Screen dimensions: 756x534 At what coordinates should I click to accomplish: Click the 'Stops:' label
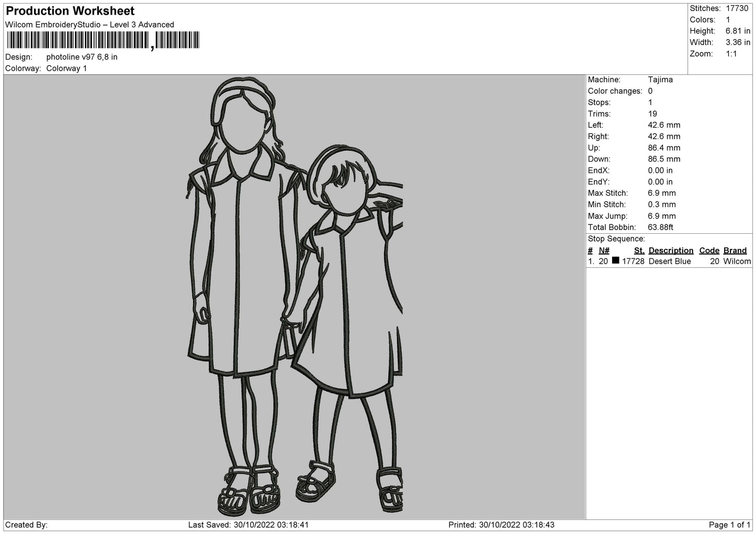click(600, 103)
